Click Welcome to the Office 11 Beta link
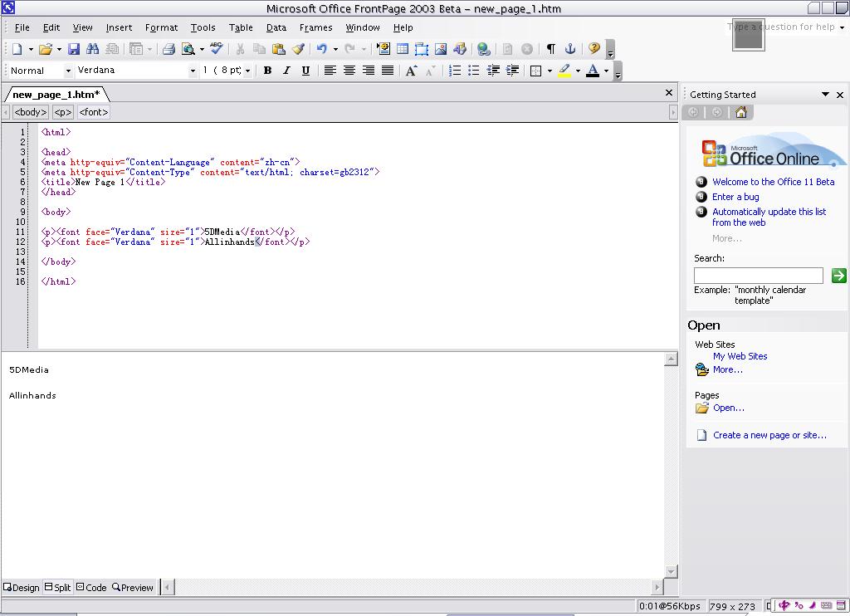Screen dimensions: 850x616 (x=773, y=182)
